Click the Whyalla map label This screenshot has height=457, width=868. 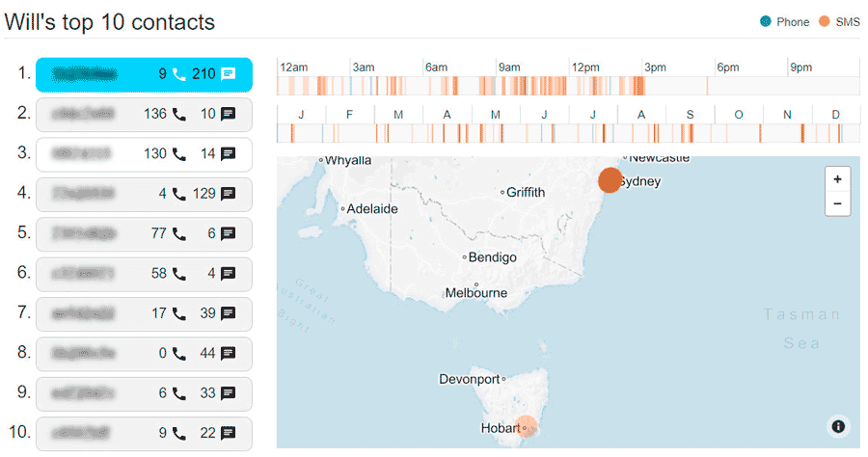pos(347,160)
